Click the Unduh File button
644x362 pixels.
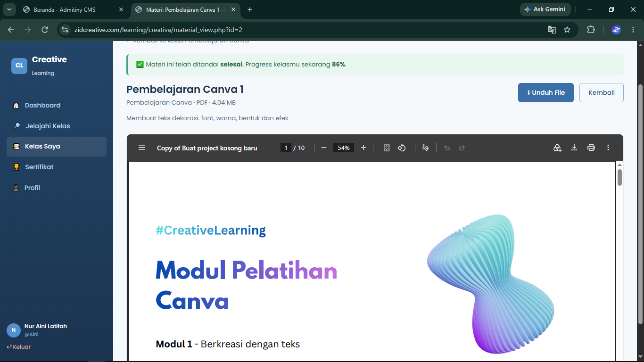click(546, 92)
